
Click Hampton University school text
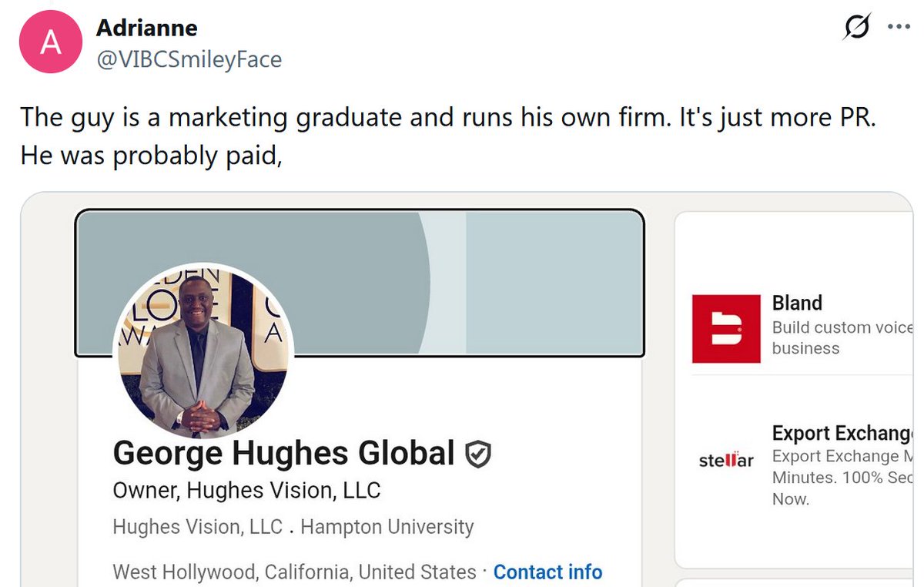[x=387, y=528]
